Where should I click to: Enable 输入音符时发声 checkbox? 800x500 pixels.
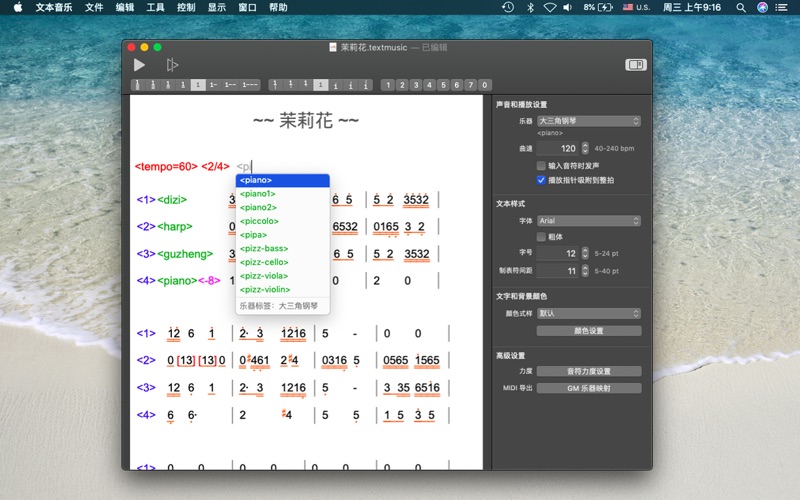(541, 165)
